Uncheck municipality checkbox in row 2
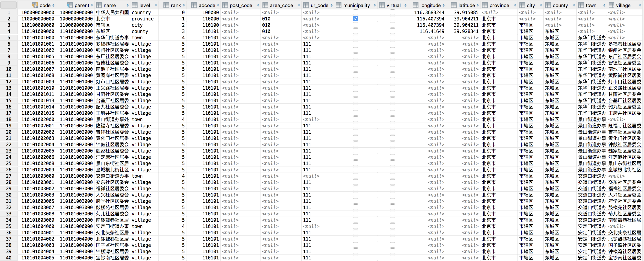 356,18
